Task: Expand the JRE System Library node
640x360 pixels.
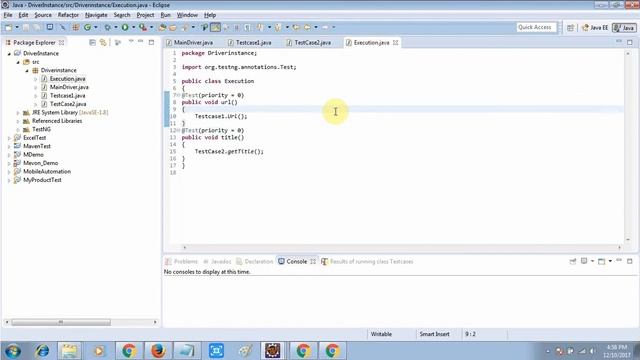Action: 18,113
